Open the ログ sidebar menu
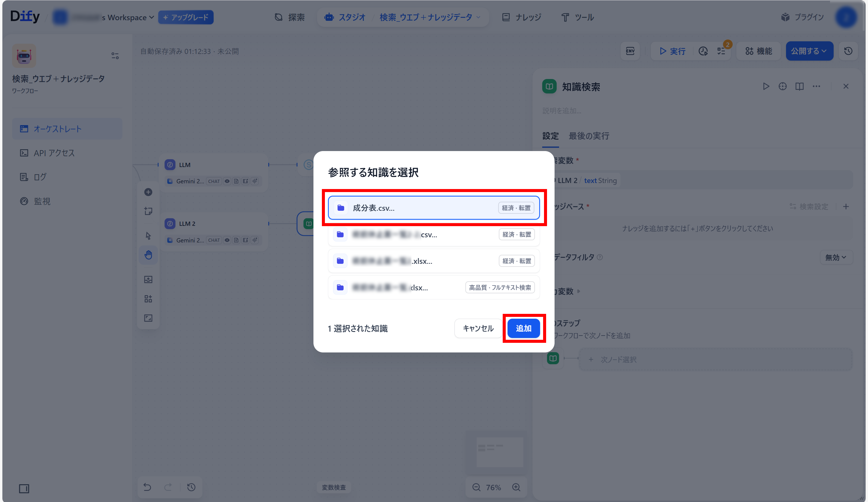This screenshot has width=868, height=502. point(39,177)
